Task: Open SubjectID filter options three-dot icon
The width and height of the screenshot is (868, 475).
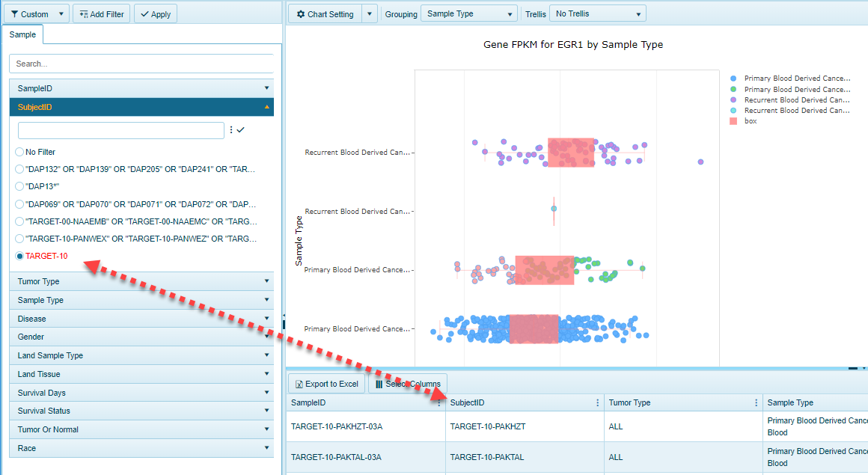Action: [x=230, y=130]
